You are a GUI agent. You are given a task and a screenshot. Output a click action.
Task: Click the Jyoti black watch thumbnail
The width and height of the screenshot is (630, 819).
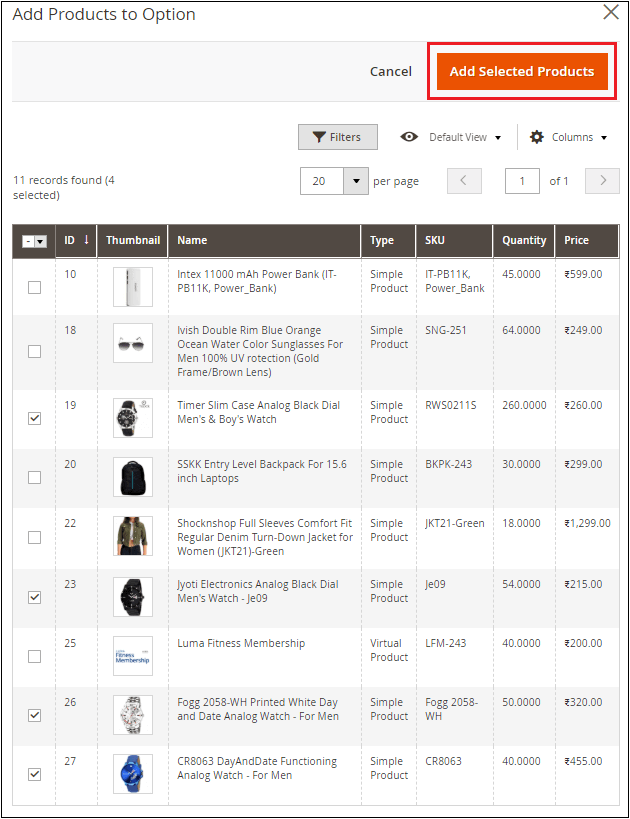click(133, 597)
